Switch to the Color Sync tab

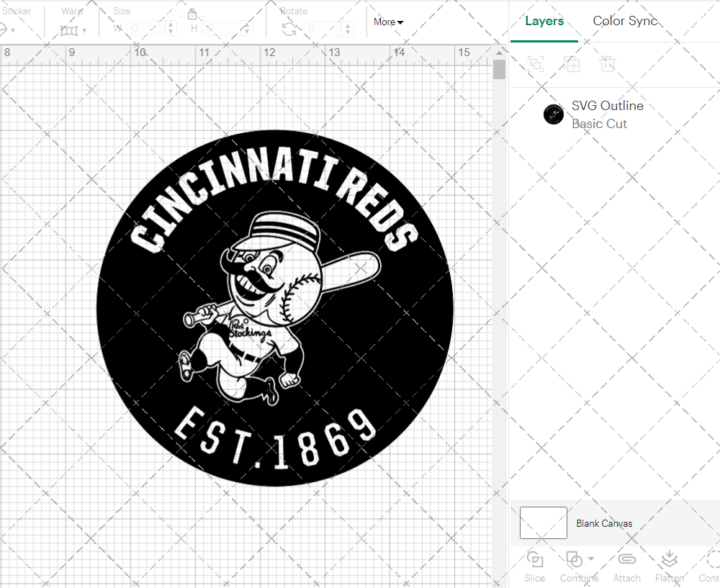pos(625,21)
